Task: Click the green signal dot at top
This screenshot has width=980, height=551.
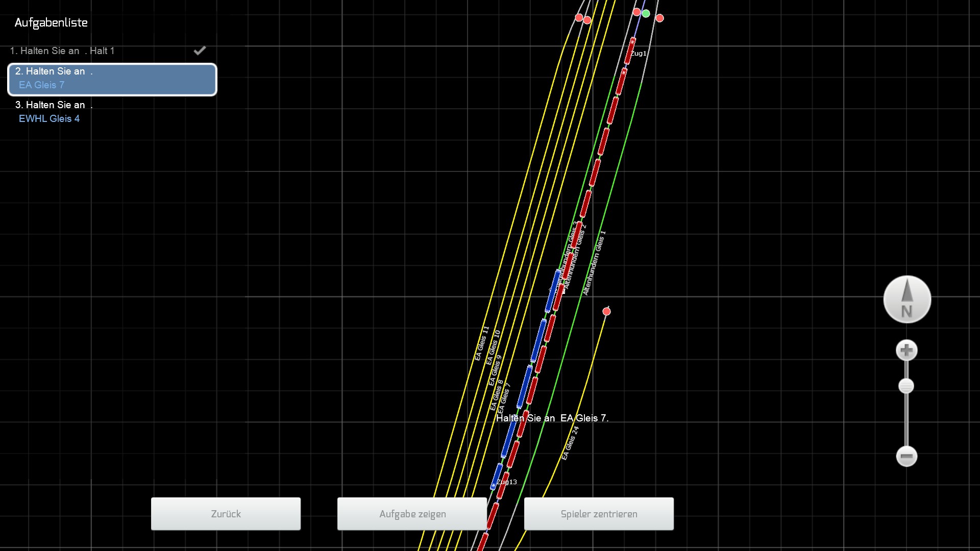Action: point(646,14)
